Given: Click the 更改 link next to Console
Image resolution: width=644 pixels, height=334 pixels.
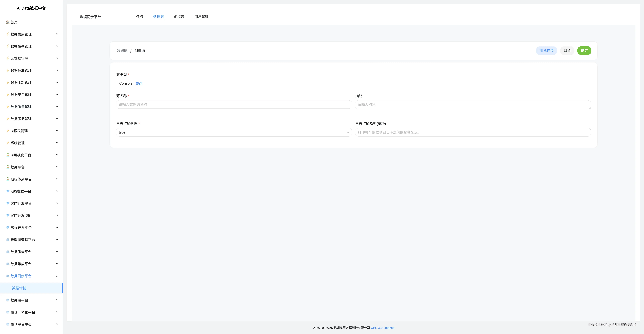Looking at the screenshot, I should pyautogui.click(x=139, y=83).
